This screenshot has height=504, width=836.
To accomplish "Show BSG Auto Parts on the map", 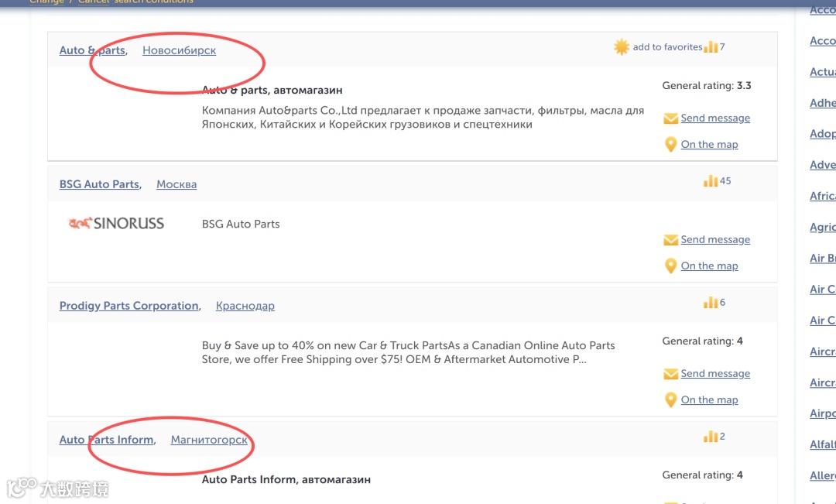I will 709,266.
